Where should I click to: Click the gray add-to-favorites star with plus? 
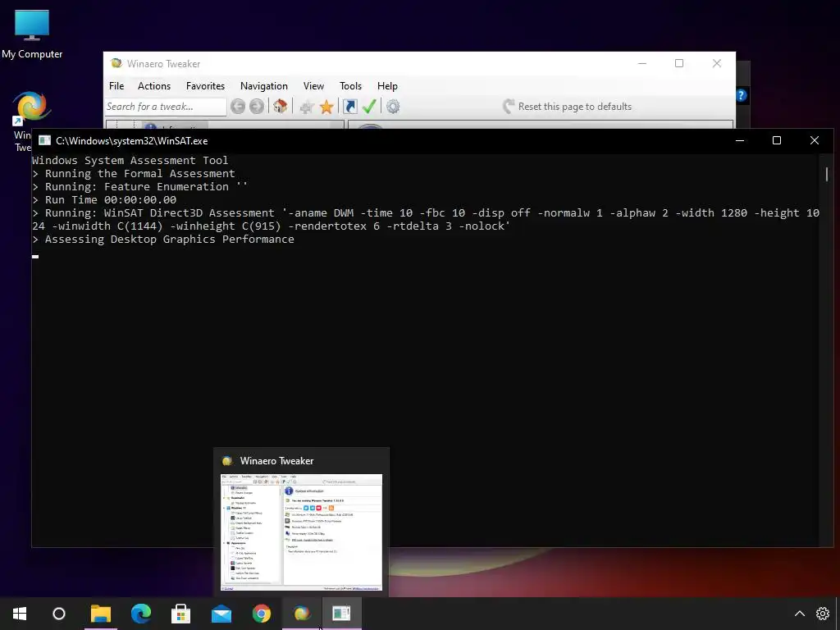pos(307,107)
